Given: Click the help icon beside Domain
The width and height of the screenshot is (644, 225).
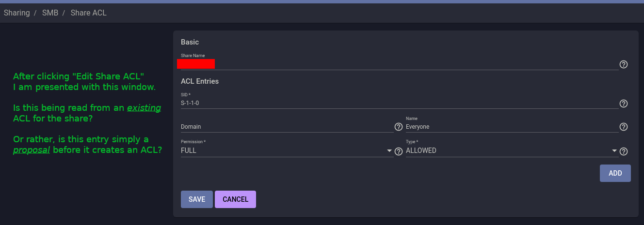Looking at the screenshot, I should pyautogui.click(x=399, y=127).
